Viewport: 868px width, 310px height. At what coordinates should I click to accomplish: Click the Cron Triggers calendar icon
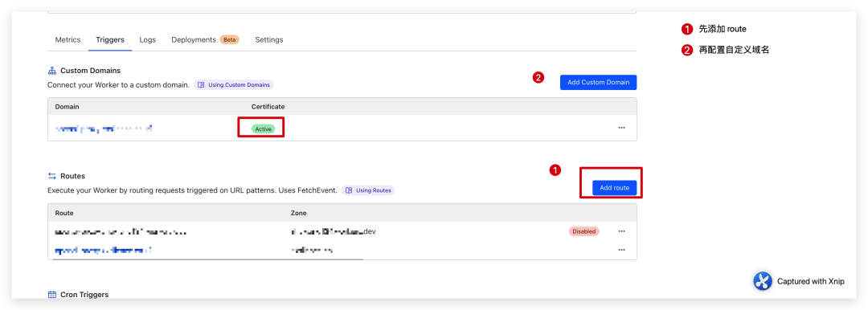52,295
